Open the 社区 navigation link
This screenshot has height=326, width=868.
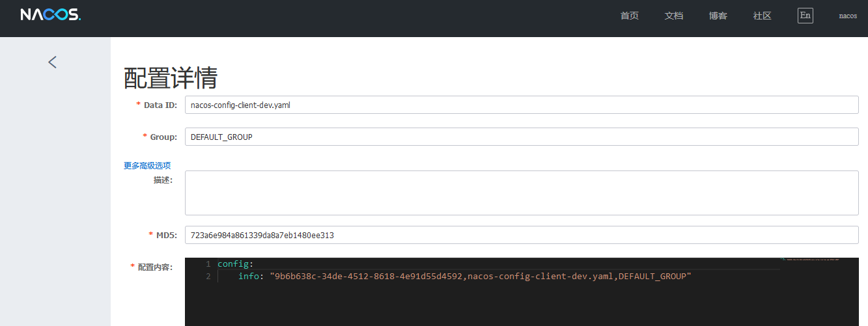click(763, 16)
